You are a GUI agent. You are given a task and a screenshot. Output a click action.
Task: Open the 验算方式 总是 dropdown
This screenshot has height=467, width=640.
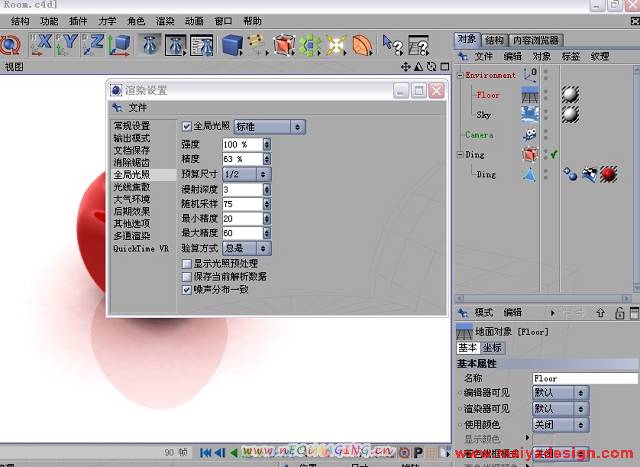tap(246, 248)
